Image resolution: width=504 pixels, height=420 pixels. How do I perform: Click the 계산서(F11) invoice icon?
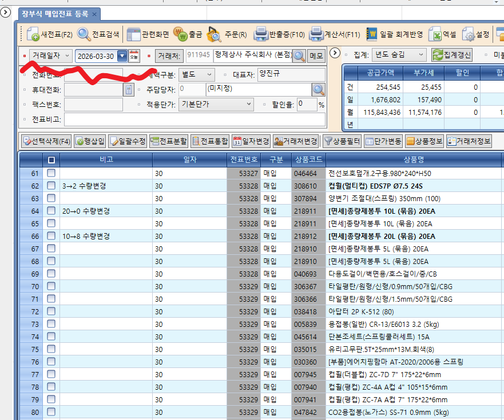pyautogui.click(x=316, y=35)
